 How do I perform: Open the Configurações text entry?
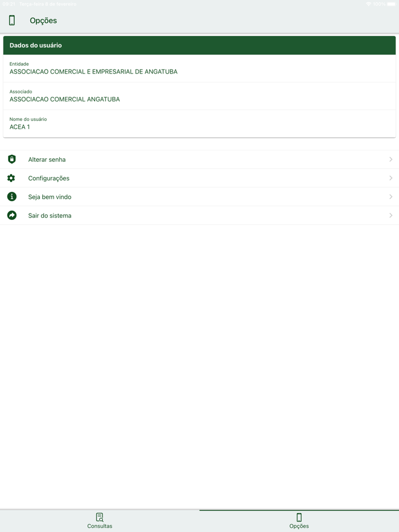(x=48, y=178)
